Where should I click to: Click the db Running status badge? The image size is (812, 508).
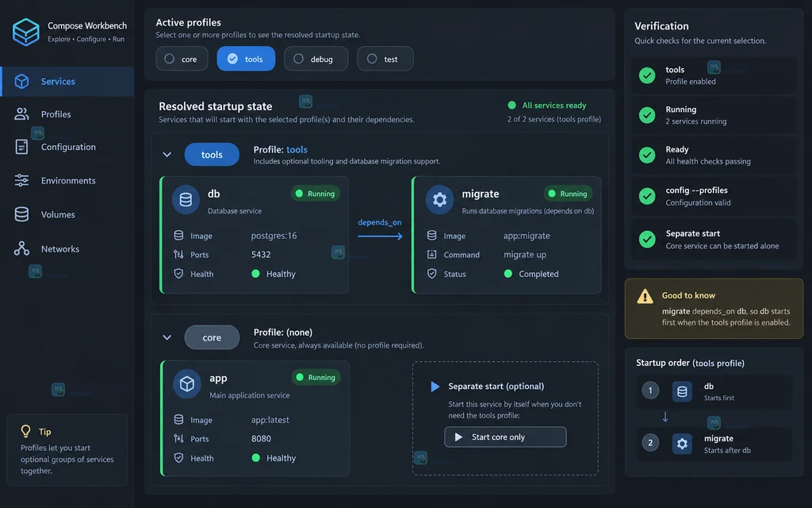point(316,194)
